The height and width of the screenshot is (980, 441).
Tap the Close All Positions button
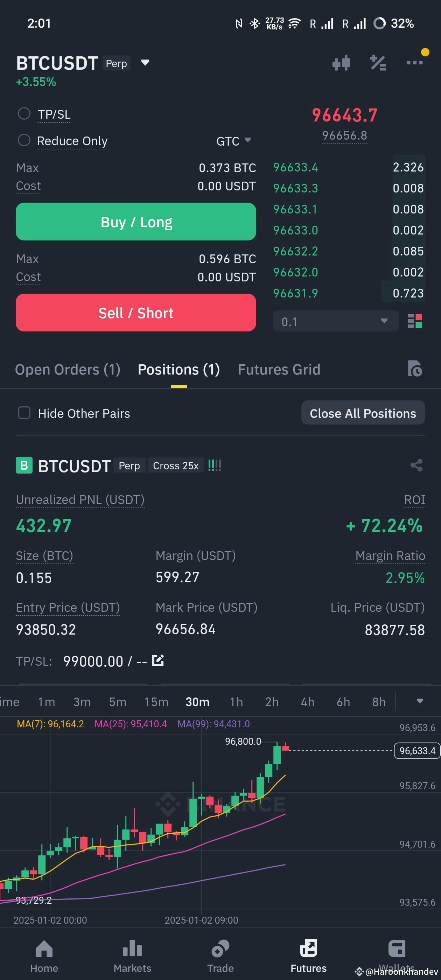click(363, 413)
